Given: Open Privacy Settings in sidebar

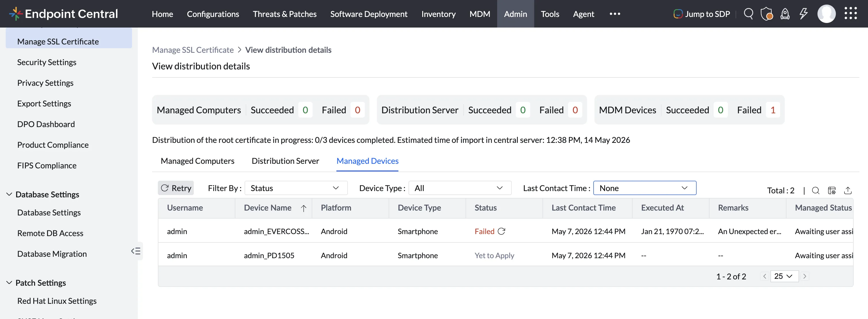Looking at the screenshot, I should (x=45, y=83).
